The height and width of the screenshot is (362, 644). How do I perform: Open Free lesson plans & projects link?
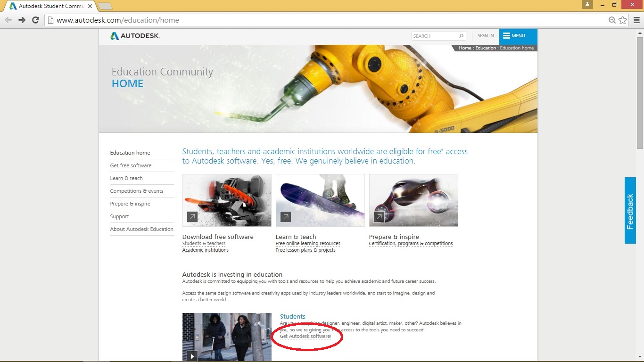click(305, 250)
